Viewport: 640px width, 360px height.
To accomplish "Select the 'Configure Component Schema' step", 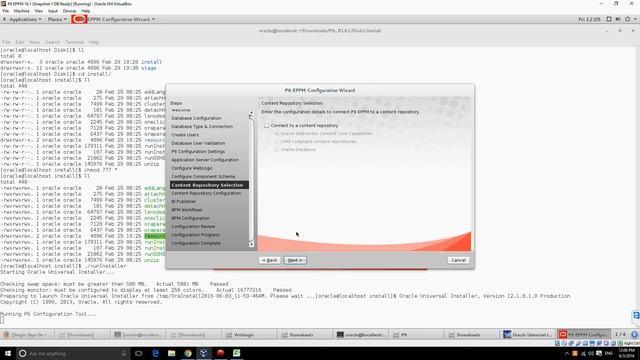I will (x=203, y=177).
